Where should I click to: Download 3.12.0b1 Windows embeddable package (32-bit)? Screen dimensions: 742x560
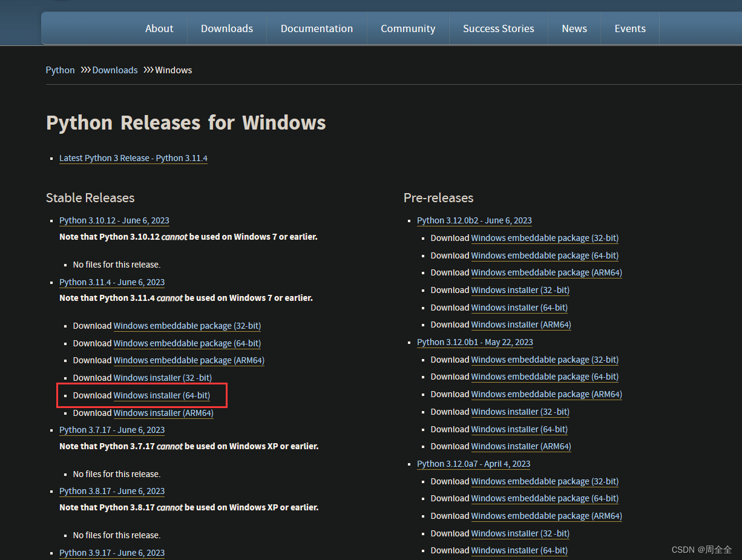tap(545, 360)
